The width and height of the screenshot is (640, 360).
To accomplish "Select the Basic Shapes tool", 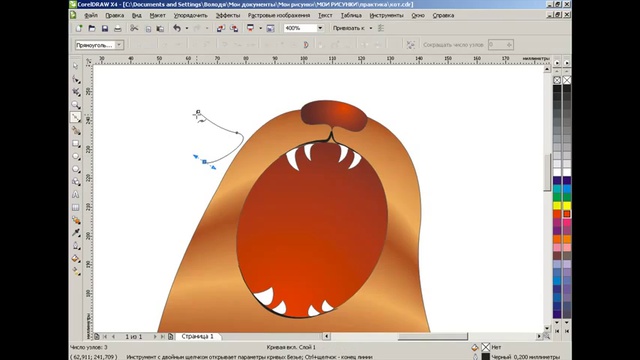I will (x=76, y=182).
